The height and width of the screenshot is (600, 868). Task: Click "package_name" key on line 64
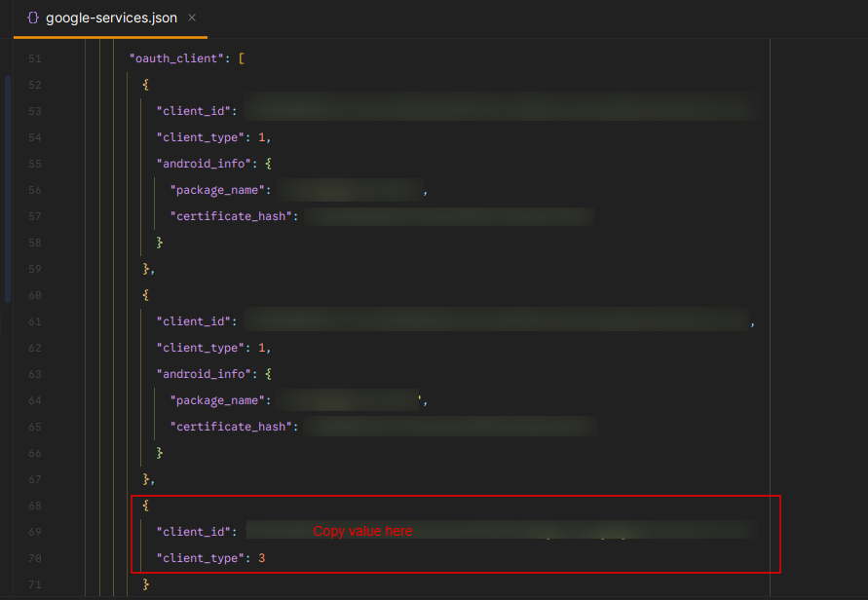(219, 400)
